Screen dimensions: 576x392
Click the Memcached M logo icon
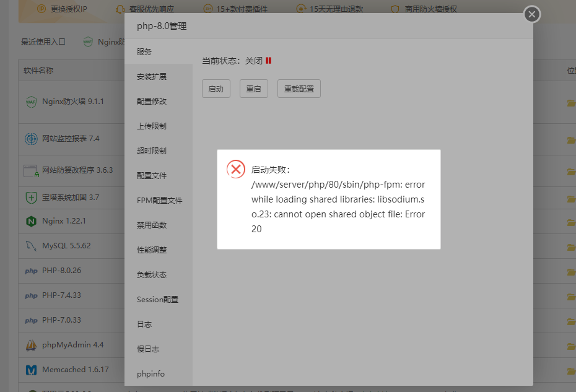(x=31, y=370)
